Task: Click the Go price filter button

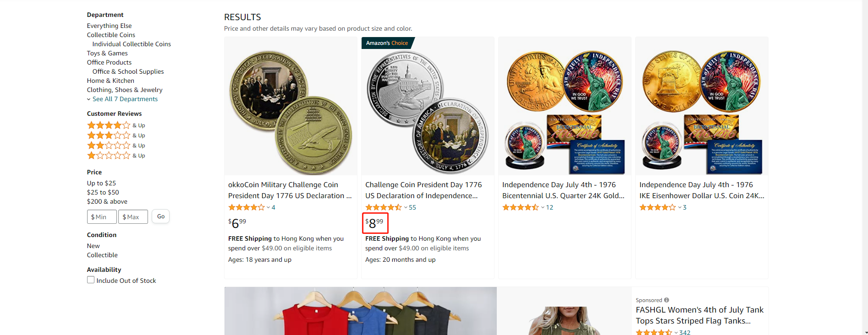Action: [161, 216]
